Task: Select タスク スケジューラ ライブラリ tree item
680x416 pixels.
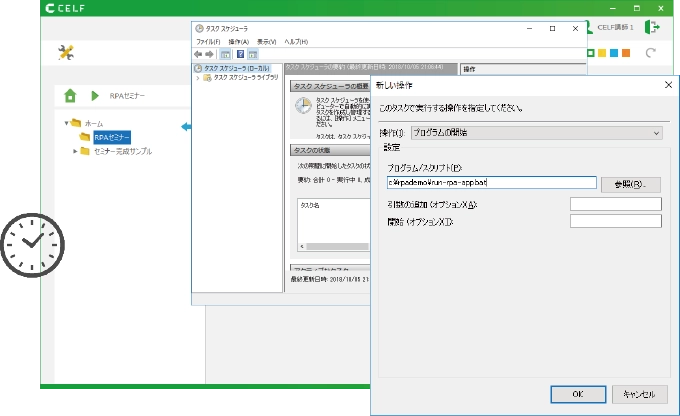Action: [x=245, y=78]
